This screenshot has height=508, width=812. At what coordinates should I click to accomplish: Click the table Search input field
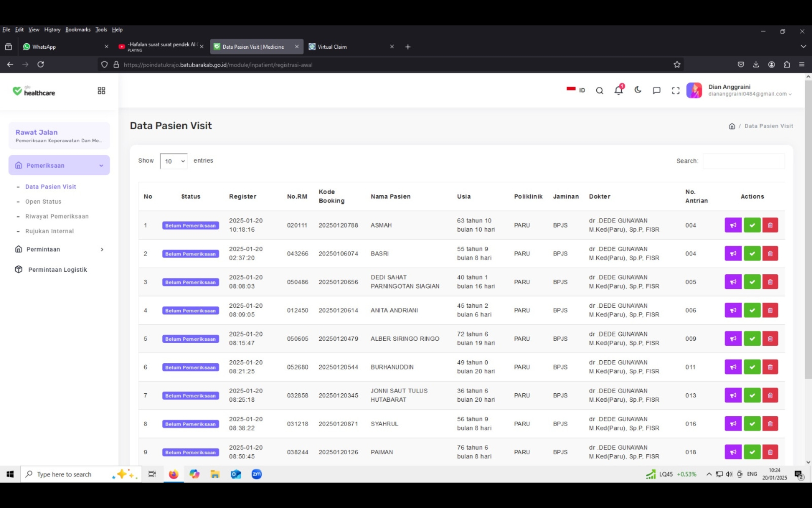pyautogui.click(x=743, y=161)
